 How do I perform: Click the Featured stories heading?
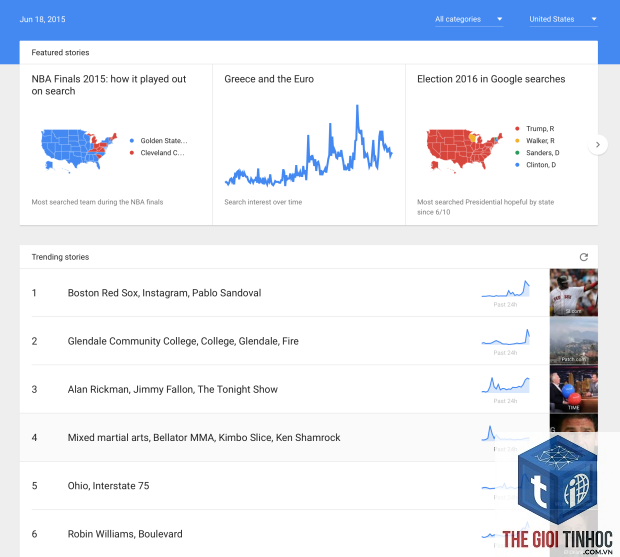coord(60,53)
